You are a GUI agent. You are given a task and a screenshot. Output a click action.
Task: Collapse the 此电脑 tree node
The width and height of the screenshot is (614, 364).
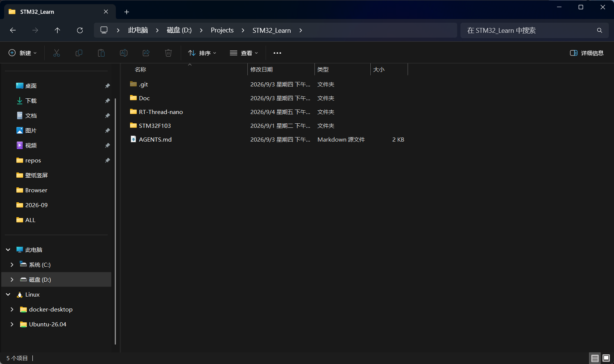pyautogui.click(x=8, y=250)
